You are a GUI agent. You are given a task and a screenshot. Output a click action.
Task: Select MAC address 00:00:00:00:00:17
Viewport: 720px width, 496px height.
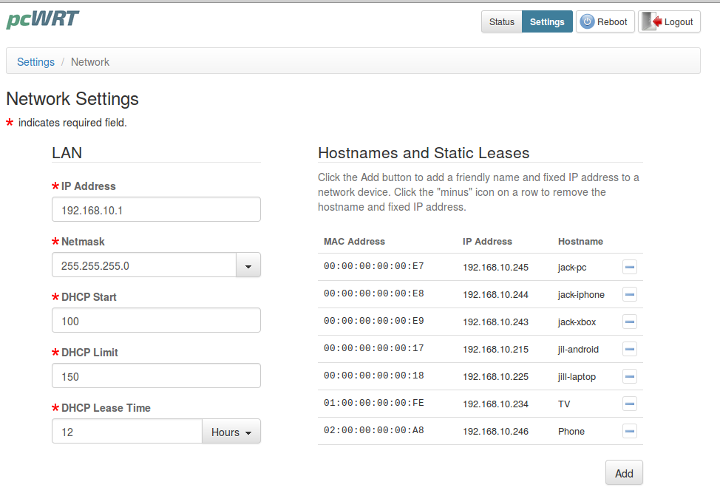(x=374, y=348)
